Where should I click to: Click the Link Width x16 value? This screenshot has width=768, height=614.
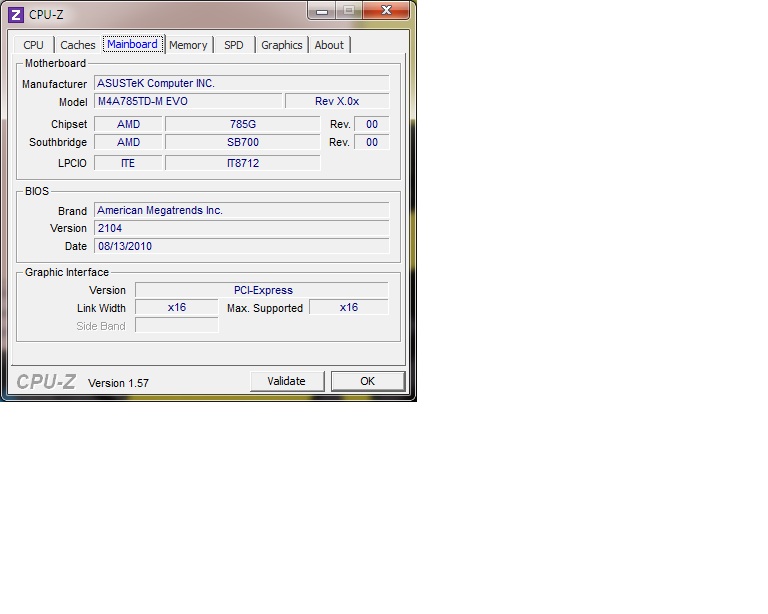point(177,307)
